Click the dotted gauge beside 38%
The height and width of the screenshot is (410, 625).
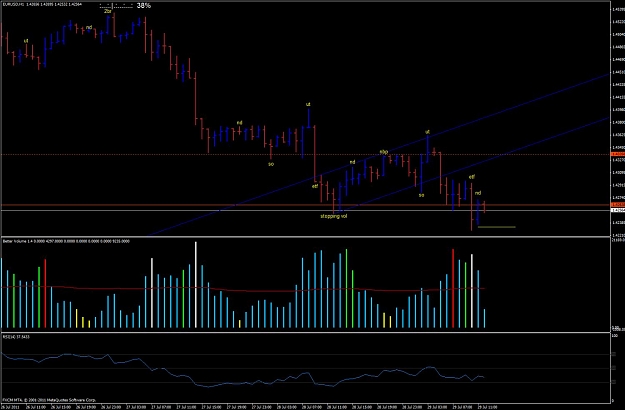[x=116, y=6]
